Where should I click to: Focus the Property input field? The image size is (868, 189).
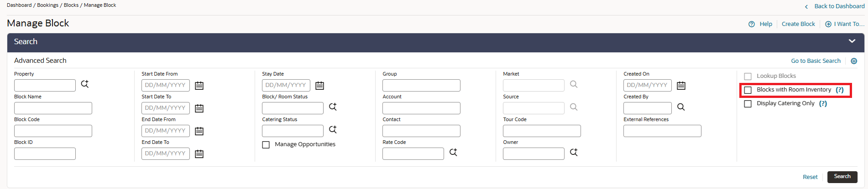click(45, 86)
